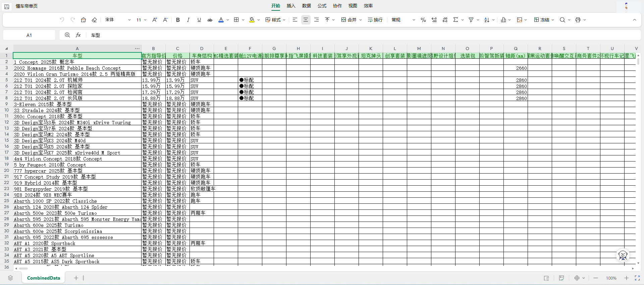Apply a filter using the funnel icon
Image resolution: width=644 pixels, height=285 pixels.
[471, 20]
